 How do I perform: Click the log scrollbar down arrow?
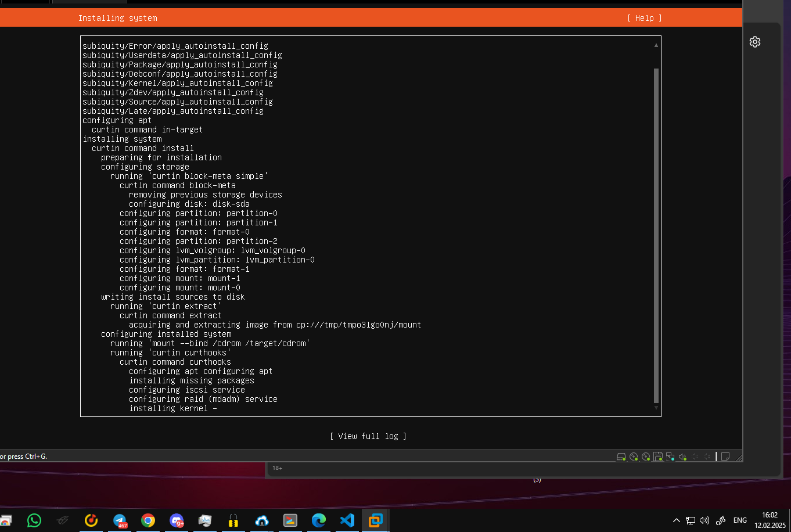pyautogui.click(x=656, y=408)
